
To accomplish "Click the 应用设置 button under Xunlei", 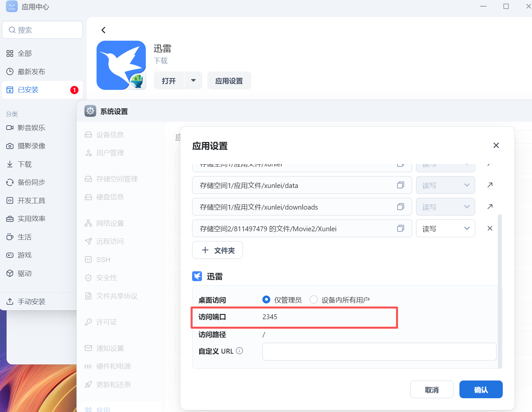I will pyautogui.click(x=229, y=81).
